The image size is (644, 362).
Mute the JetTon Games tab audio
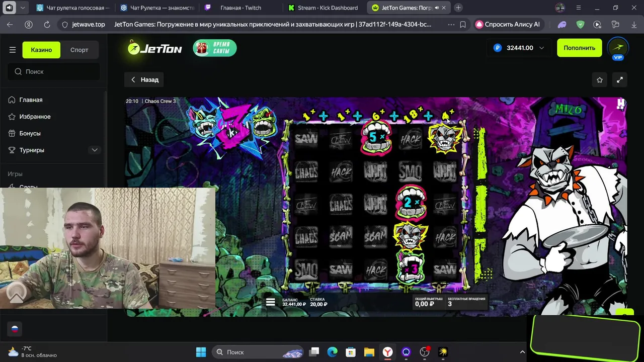[x=437, y=8]
